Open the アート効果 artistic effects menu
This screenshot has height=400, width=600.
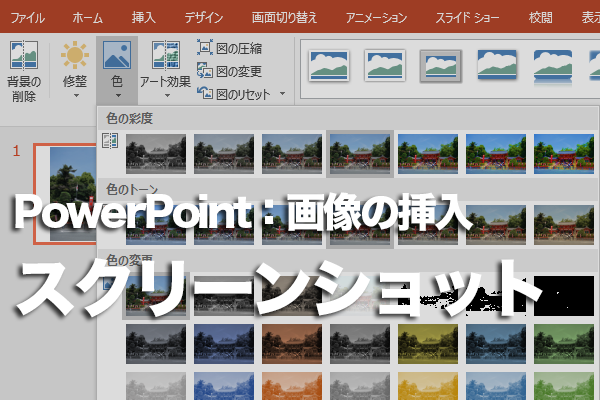[165, 70]
